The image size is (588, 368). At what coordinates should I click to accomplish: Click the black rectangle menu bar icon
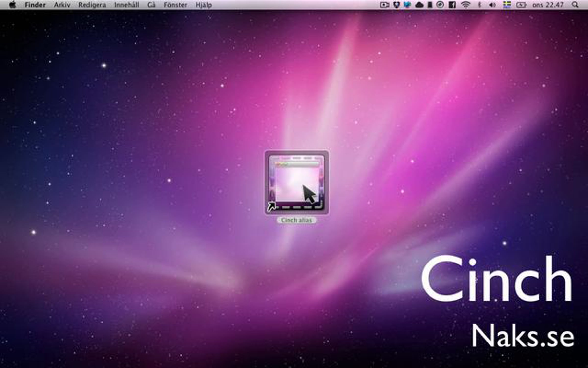430,5
